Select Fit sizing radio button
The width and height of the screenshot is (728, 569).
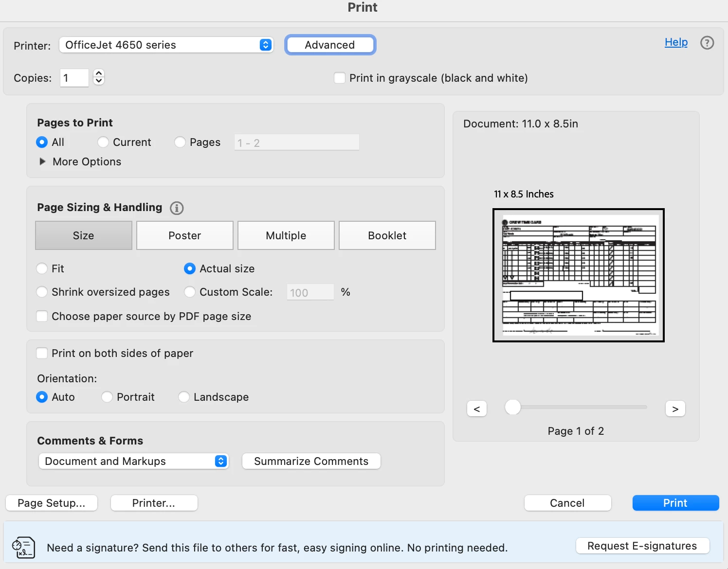[42, 268]
